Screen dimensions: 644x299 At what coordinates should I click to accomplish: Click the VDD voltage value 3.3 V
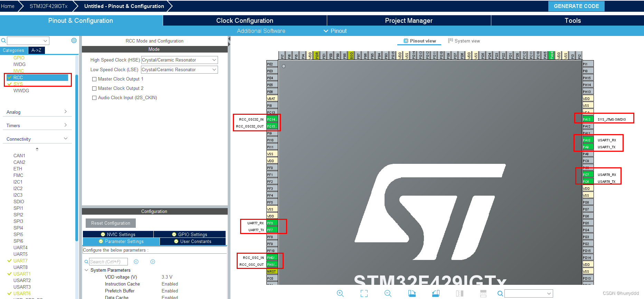click(167, 277)
